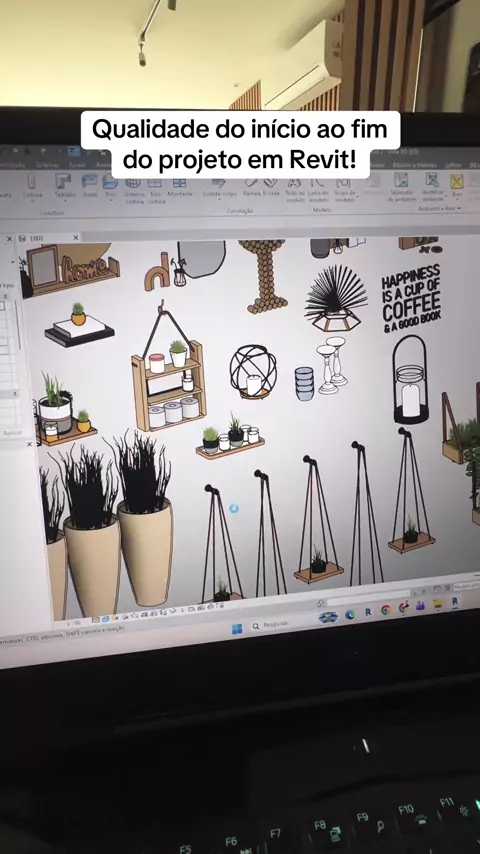480x854 pixels.
Task: Select the black fan palm decoration
Action: [x=335, y=298]
